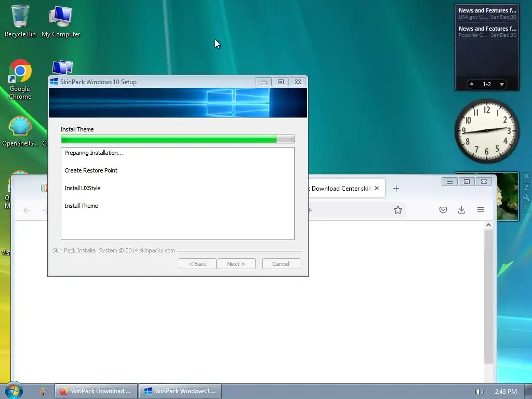Open the OpenShellSetup desktop icon
Screen dimensions: 532x399
(20, 131)
